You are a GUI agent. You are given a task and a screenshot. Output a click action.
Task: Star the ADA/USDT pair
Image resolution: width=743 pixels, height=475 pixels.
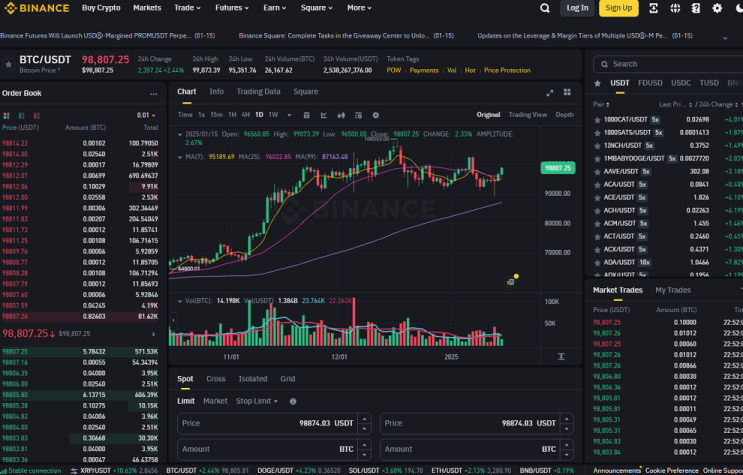(597, 263)
